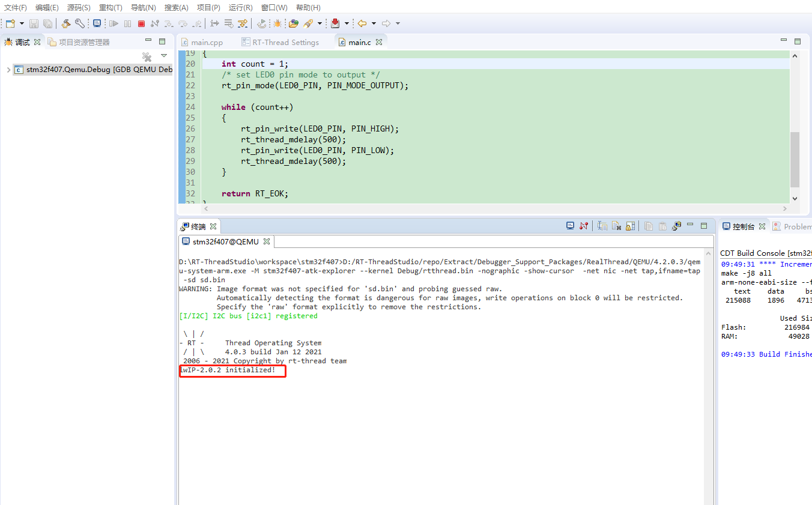Open the 文件(F) menu
Image resolution: width=812 pixels, height=505 pixels.
click(x=16, y=7)
